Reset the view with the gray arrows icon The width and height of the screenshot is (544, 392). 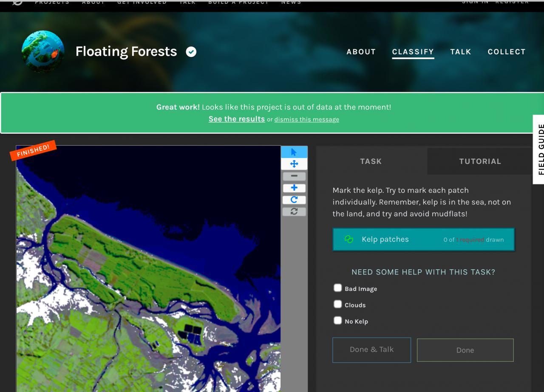[294, 211]
